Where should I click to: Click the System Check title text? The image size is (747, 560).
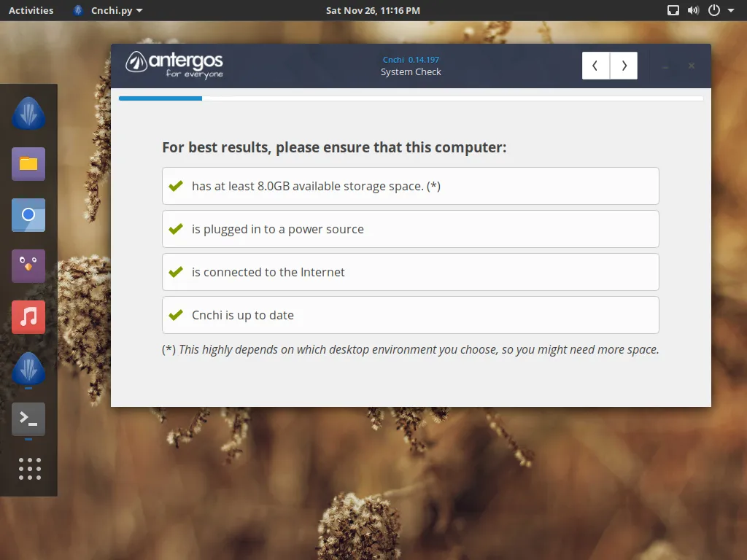[411, 72]
